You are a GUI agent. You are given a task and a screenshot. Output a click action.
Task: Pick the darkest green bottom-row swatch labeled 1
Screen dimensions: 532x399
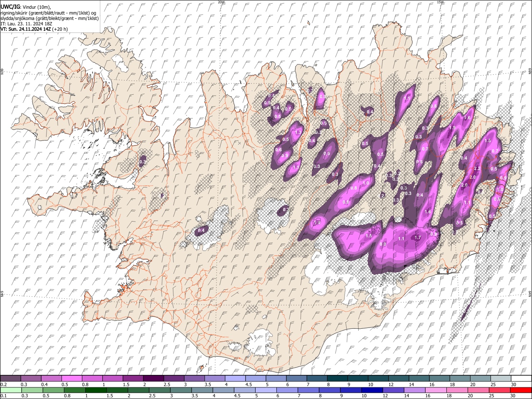pos(96,390)
